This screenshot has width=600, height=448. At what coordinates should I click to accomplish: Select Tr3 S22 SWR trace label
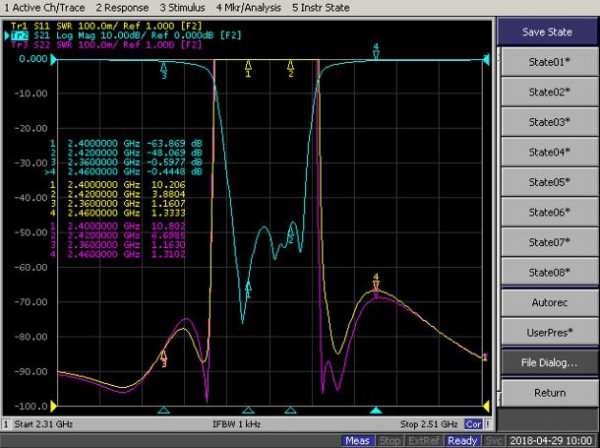pos(106,45)
